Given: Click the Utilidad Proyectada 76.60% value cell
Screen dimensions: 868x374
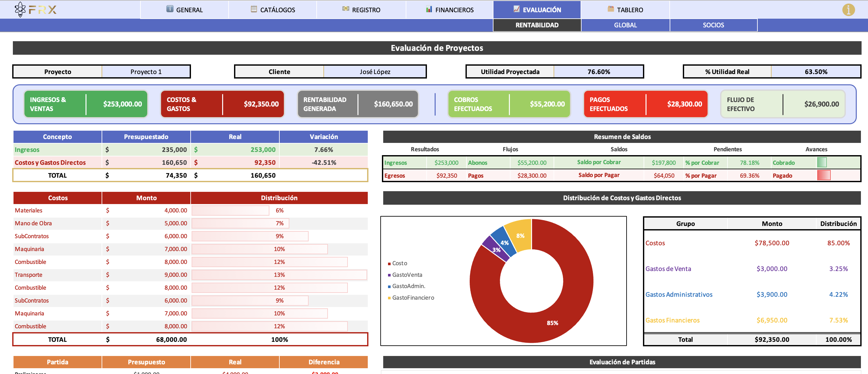Looking at the screenshot, I should click(598, 71).
